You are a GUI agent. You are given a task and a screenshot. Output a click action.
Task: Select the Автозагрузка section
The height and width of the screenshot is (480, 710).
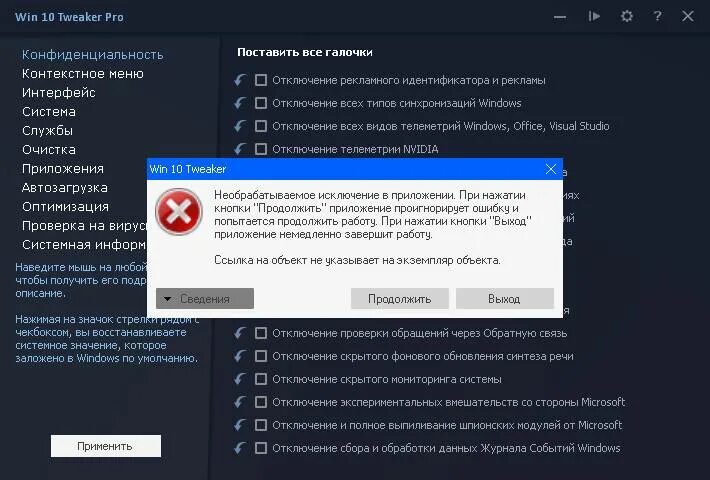[65, 188]
